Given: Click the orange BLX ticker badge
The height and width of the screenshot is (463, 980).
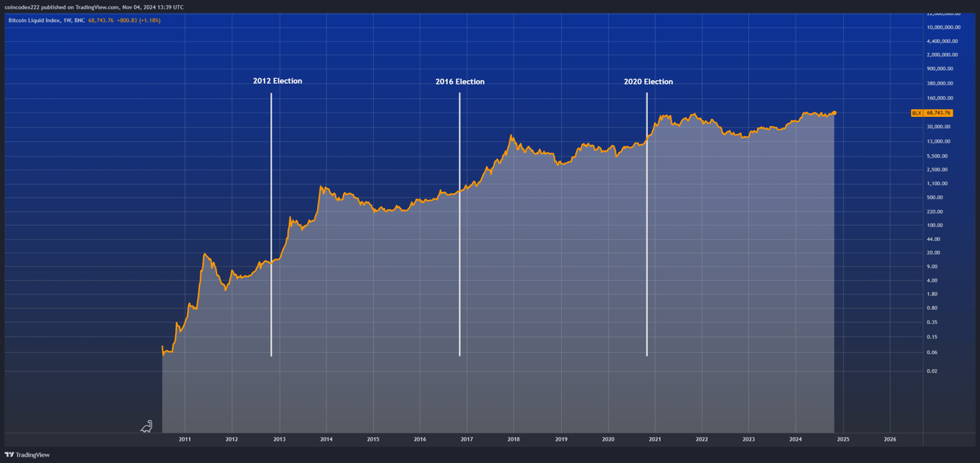Looking at the screenshot, I should 917,113.
